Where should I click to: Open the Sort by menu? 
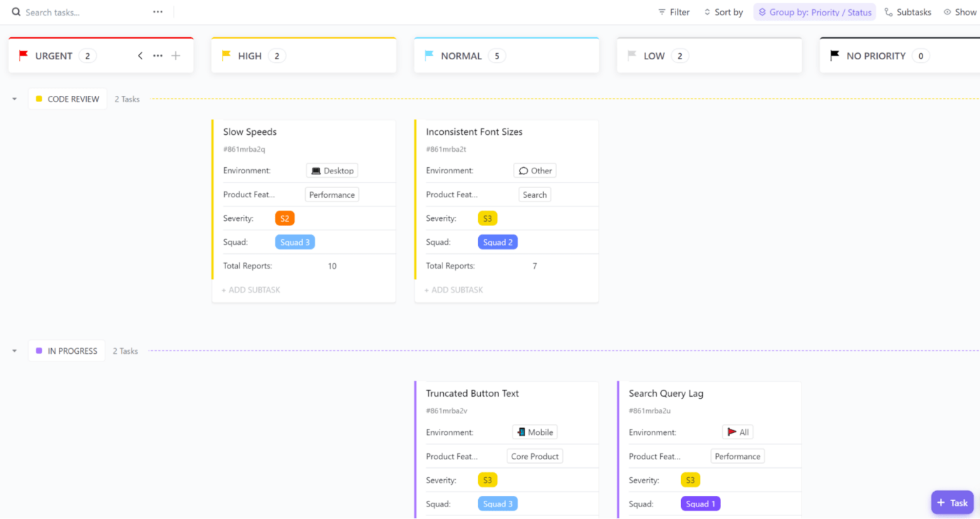click(x=723, y=12)
